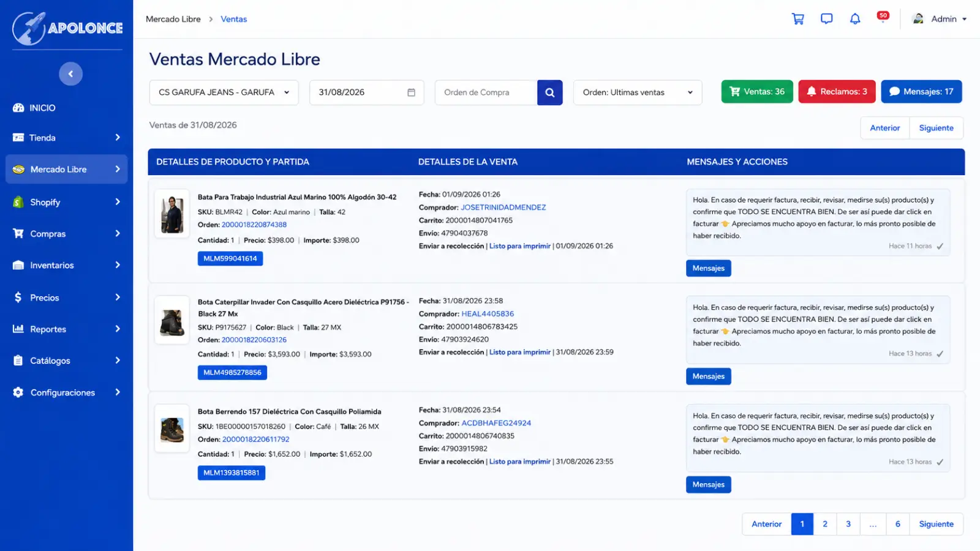The image size is (980, 551).
Task: Collapse the sidebar with the arrow button
Action: tap(70, 74)
